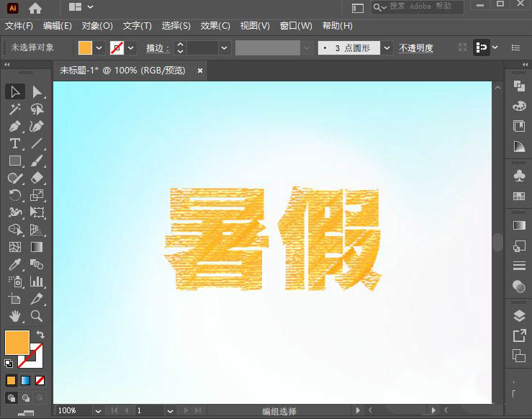Open zoom level dropdown at 100%
Viewport: 532px width, 419px height.
coord(98,411)
